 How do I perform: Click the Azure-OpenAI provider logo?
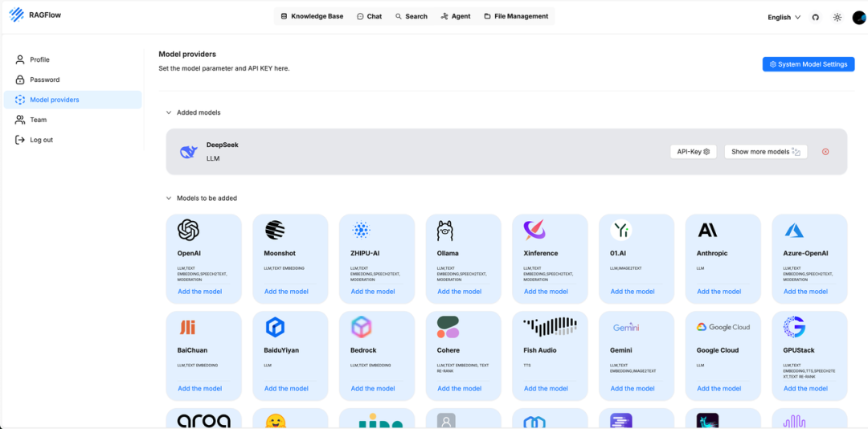point(794,231)
